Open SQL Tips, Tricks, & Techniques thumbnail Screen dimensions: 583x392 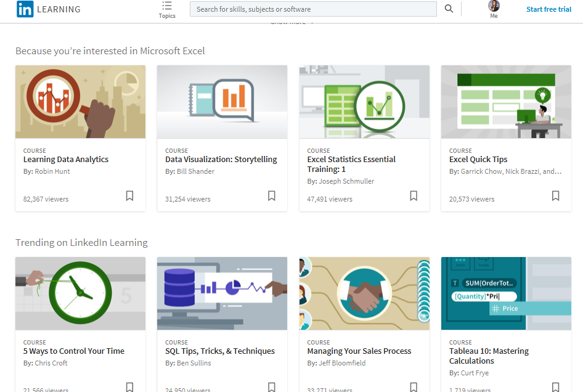coord(222,293)
